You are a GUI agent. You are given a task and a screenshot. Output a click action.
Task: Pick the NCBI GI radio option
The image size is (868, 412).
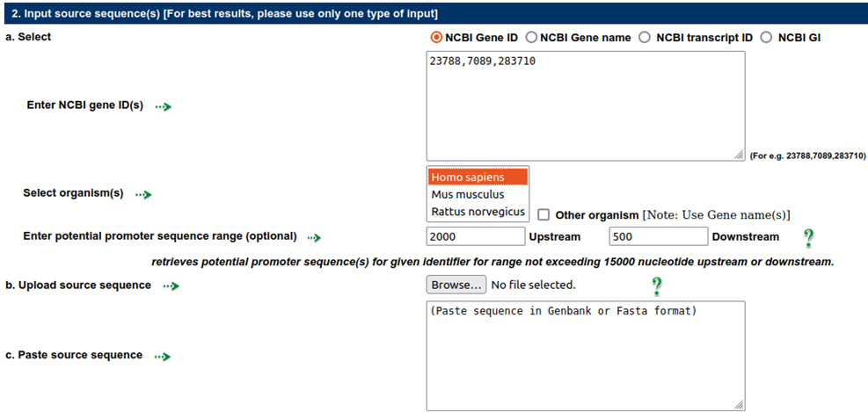point(766,38)
